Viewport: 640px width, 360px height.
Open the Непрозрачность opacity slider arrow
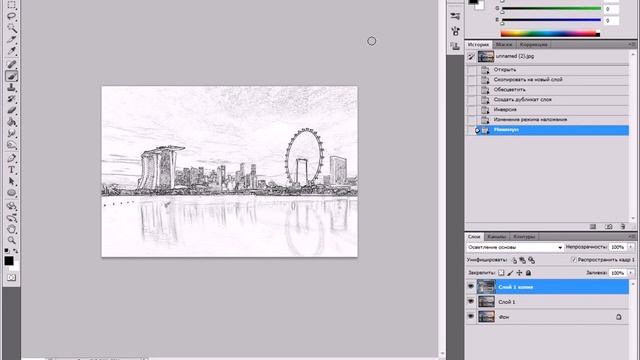(x=631, y=247)
